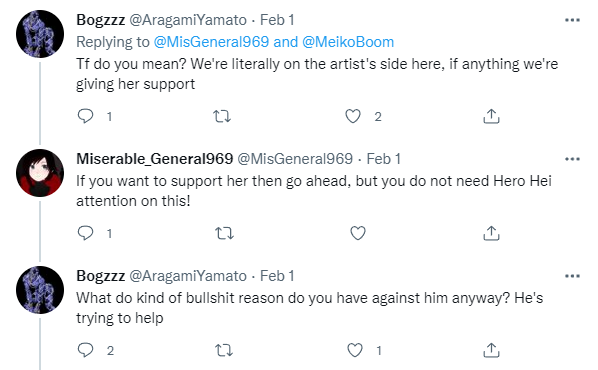The height and width of the screenshot is (370, 598).
Task: Open more options on first Bogzzz tweet
Action: 572,20
